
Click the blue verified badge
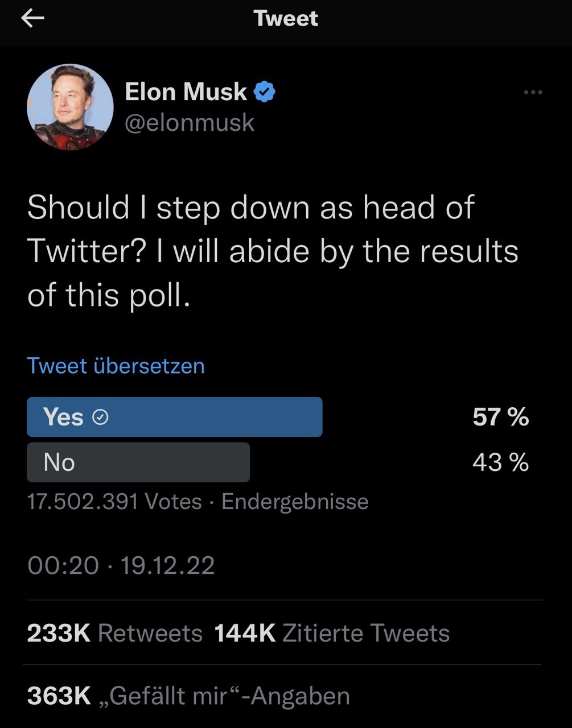click(x=264, y=92)
